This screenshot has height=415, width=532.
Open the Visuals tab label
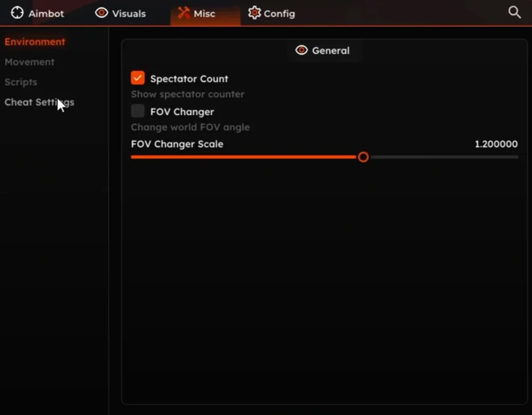(129, 14)
